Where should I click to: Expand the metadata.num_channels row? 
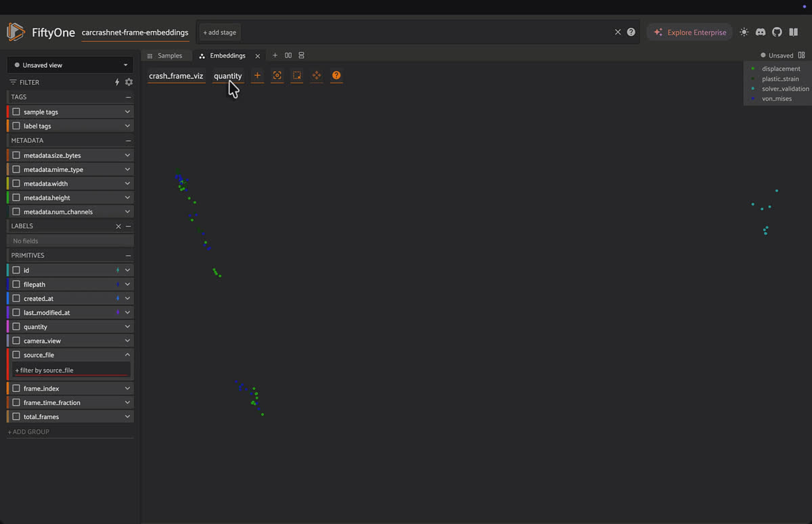tap(127, 212)
